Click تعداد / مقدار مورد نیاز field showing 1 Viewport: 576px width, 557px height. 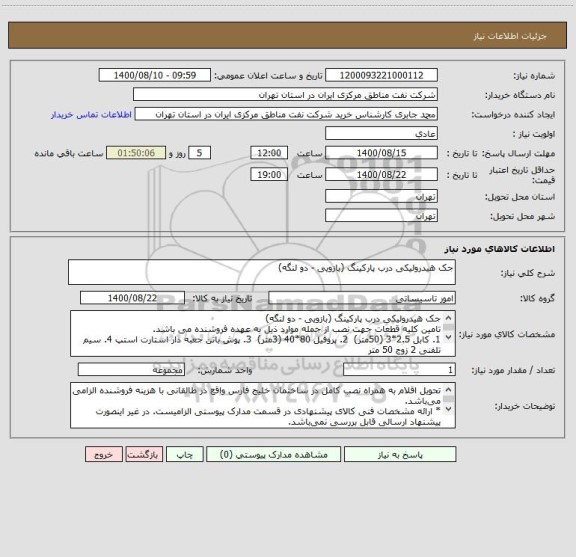click(399, 370)
